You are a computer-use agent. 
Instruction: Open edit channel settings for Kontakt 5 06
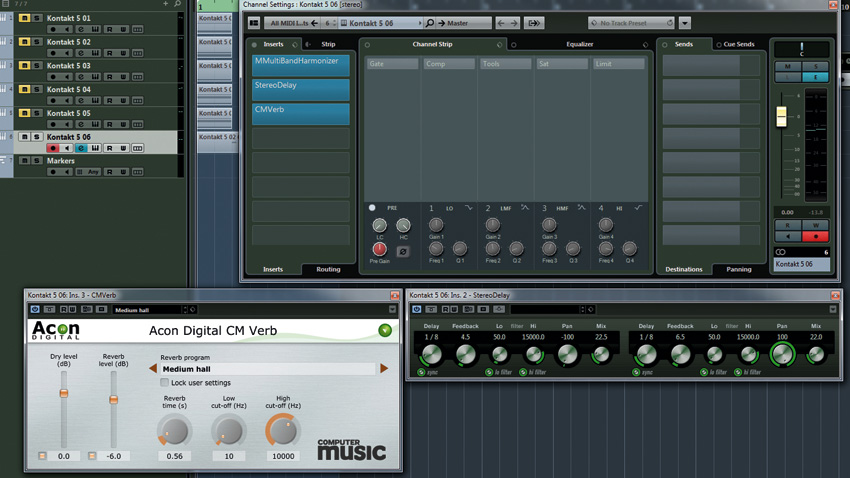pos(81,148)
